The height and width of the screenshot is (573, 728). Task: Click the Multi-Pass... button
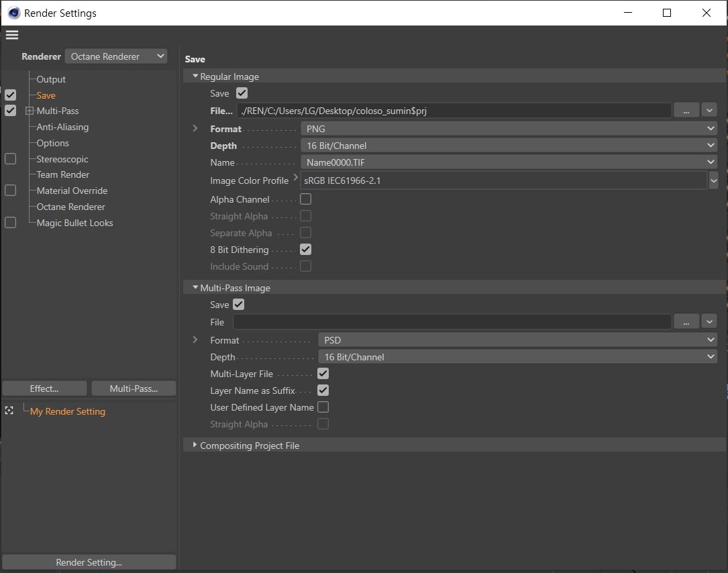134,388
